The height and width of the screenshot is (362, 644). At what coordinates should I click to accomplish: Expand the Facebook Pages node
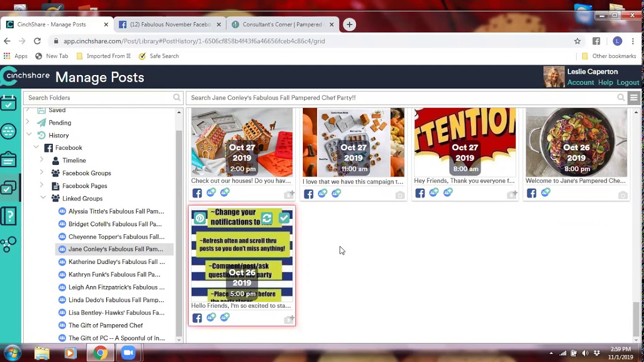click(42, 186)
